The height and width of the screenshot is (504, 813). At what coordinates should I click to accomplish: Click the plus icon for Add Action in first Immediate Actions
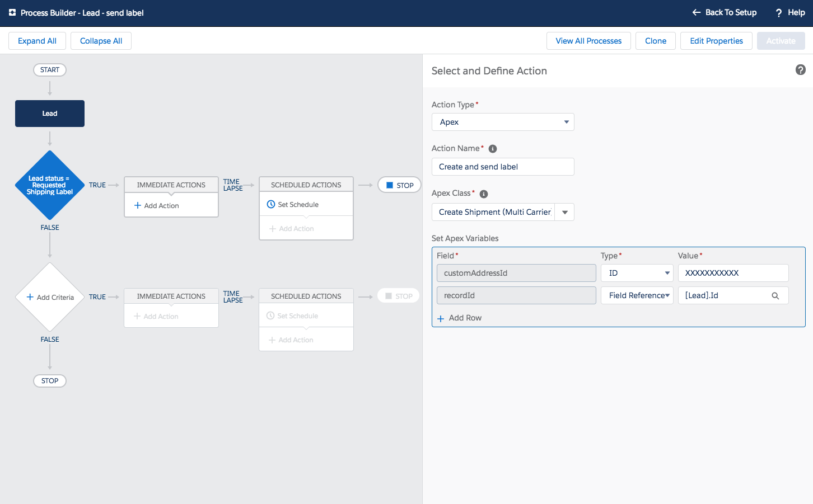tap(138, 205)
